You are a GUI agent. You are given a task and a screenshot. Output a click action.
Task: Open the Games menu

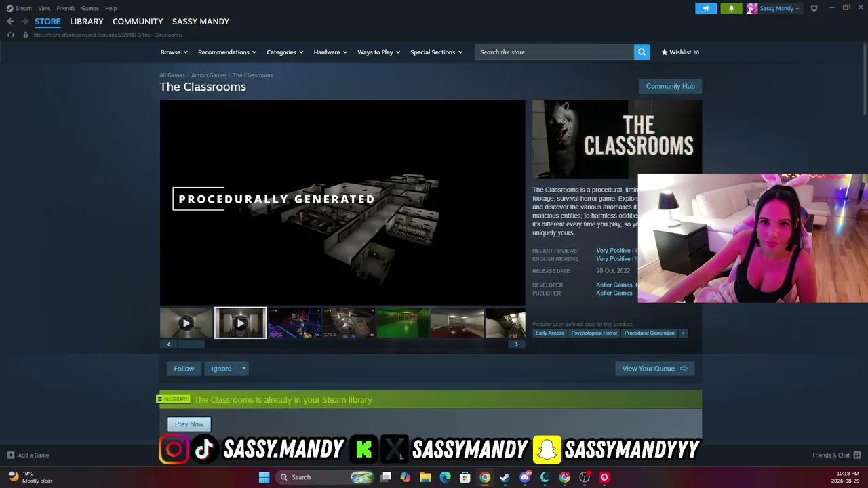tap(90, 8)
